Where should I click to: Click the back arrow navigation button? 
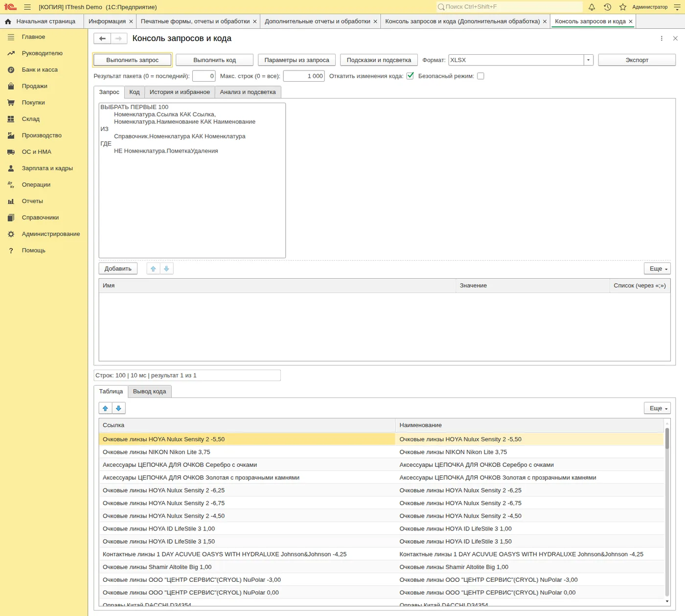[102, 39]
